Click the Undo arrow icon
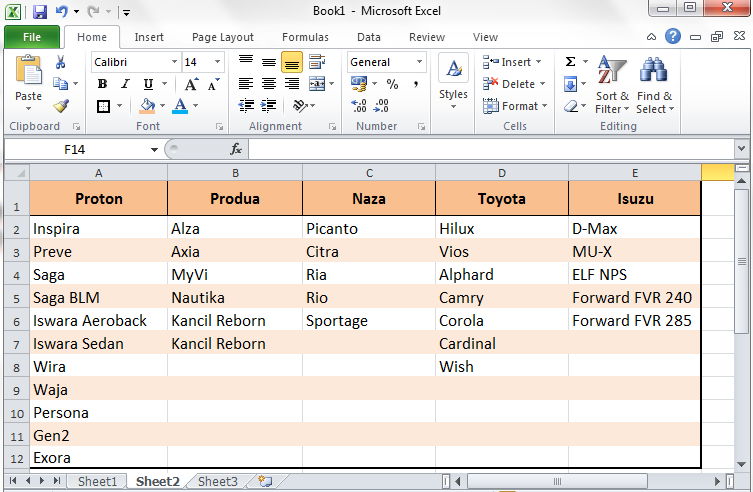This screenshot has width=753, height=492. point(61,11)
